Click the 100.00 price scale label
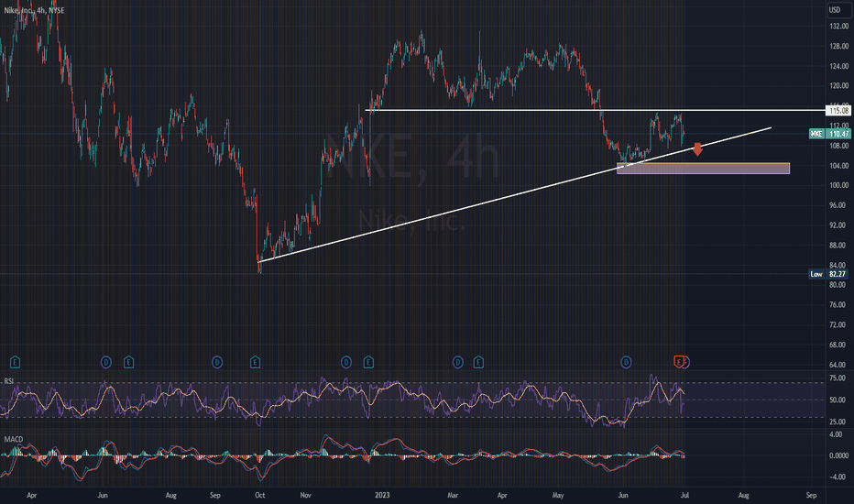854x504 pixels. pyautogui.click(x=839, y=185)
